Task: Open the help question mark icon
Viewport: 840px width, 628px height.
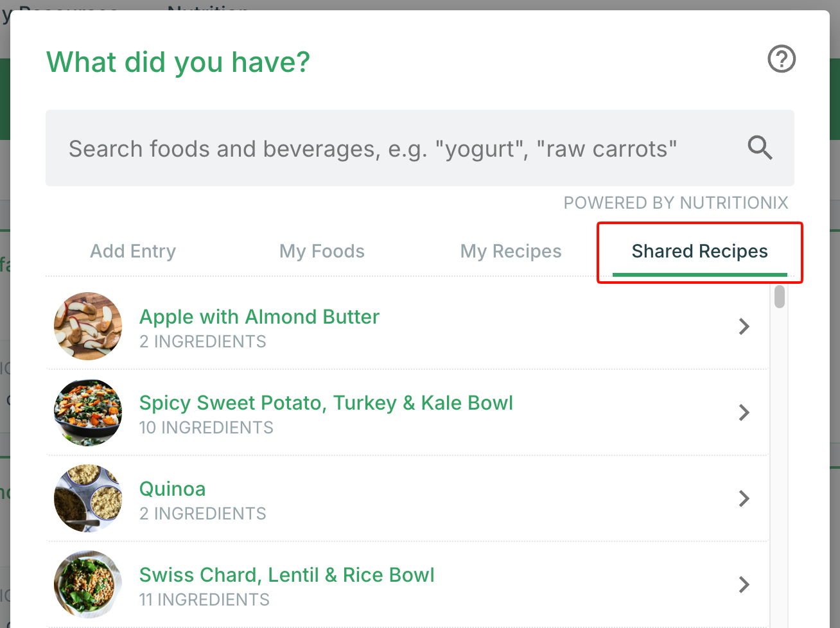Action: 782,59
